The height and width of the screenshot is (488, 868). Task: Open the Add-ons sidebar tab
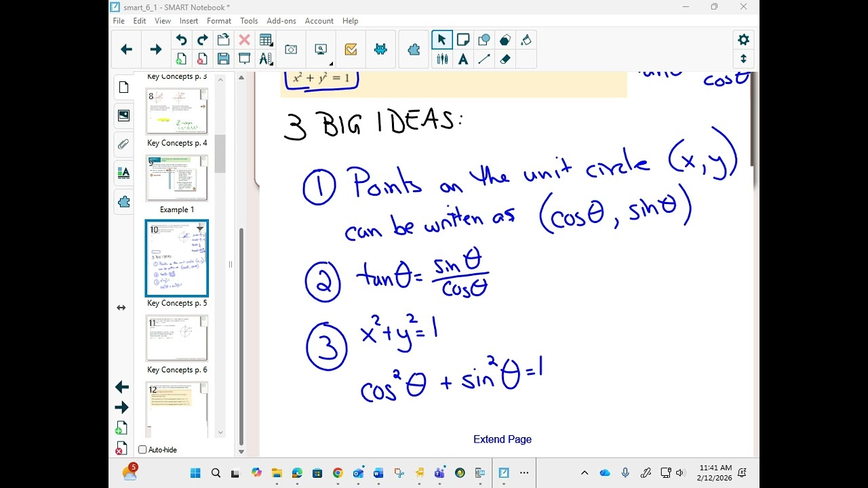(x=123, y=201)
